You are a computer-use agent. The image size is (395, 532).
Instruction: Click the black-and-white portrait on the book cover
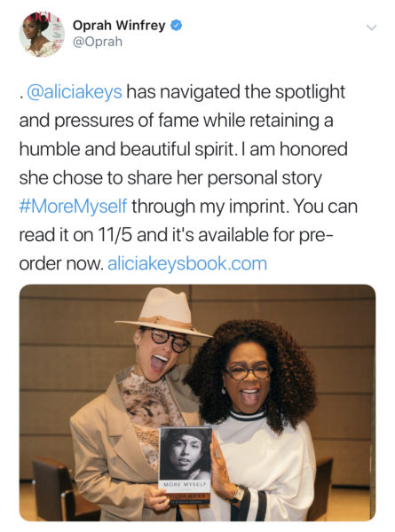click(186, 454)
